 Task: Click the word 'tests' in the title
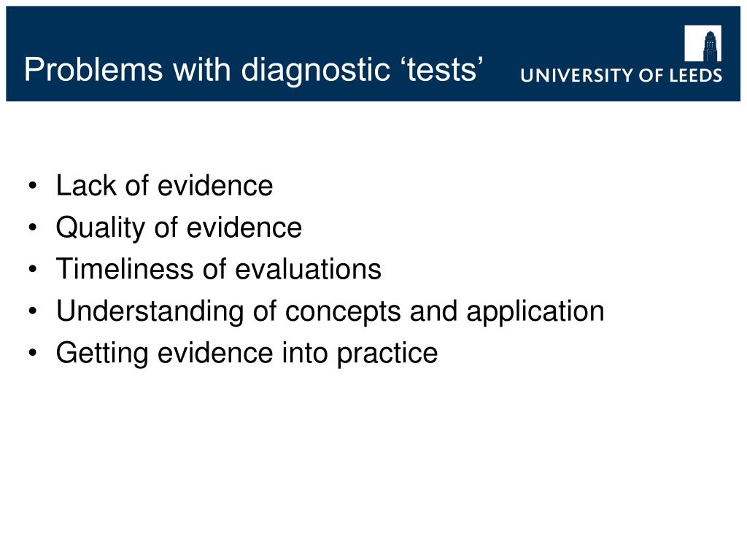click(x=441, y=71)
